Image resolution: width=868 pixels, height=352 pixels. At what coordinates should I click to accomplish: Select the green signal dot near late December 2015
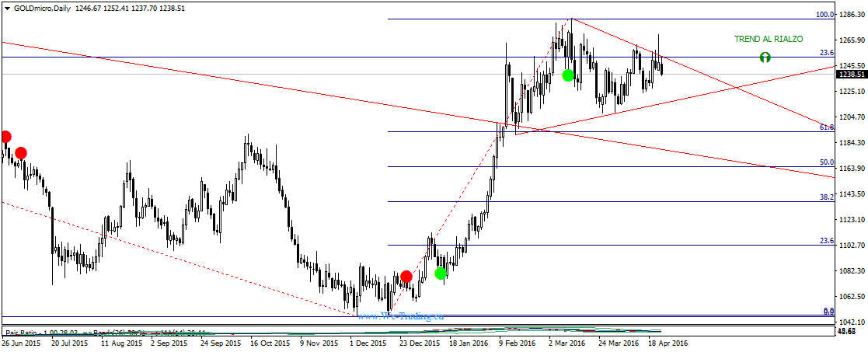441,274
